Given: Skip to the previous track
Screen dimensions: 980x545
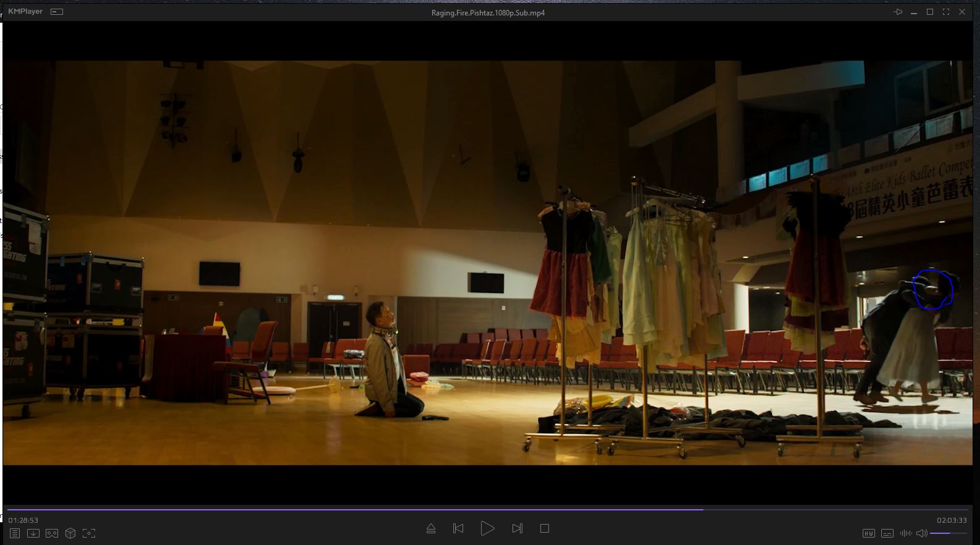Looking at the screenshot, I should point(458,528).
